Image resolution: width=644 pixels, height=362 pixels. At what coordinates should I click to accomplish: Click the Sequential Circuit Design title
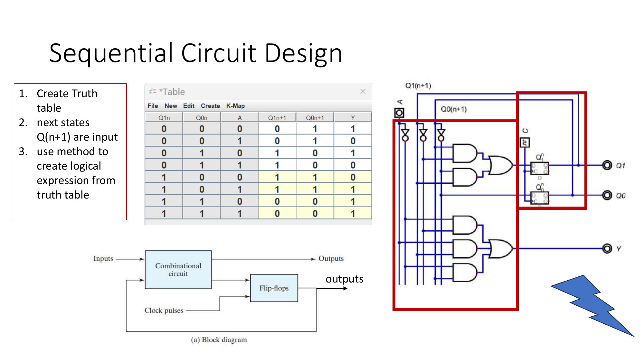[196, 53]
